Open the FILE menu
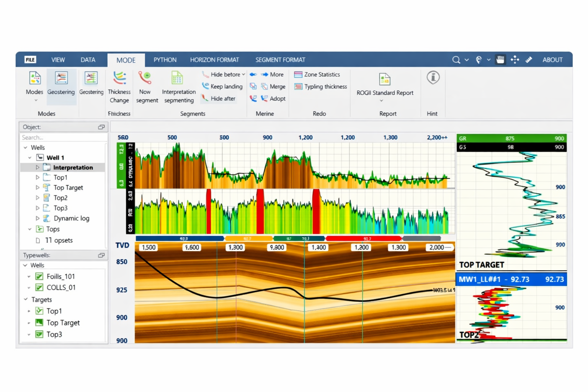Screen dimensions: 588x392 point(30,60)
